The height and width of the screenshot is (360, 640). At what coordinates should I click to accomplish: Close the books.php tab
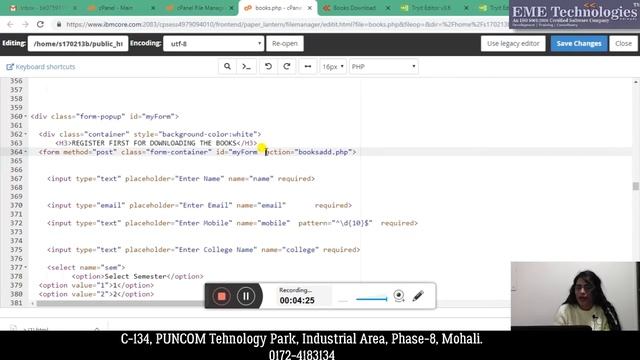click(310, 8)
